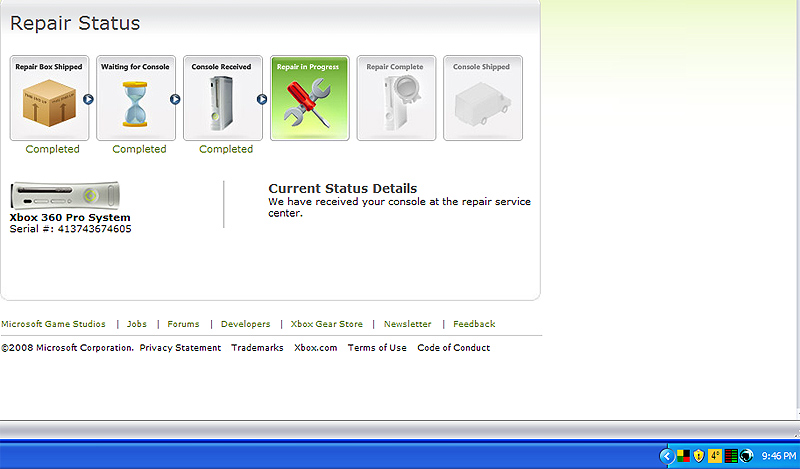This screenshot has height=469, width=800.
Task: Click the received your console status message
Action: pyautogui.click(x=399, y=207)
